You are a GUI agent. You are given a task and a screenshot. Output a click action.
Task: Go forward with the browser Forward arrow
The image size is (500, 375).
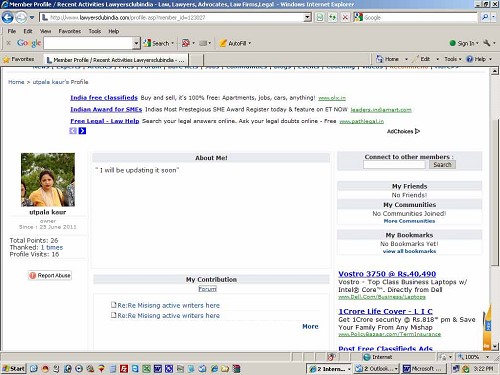click(x=21, y=17)
